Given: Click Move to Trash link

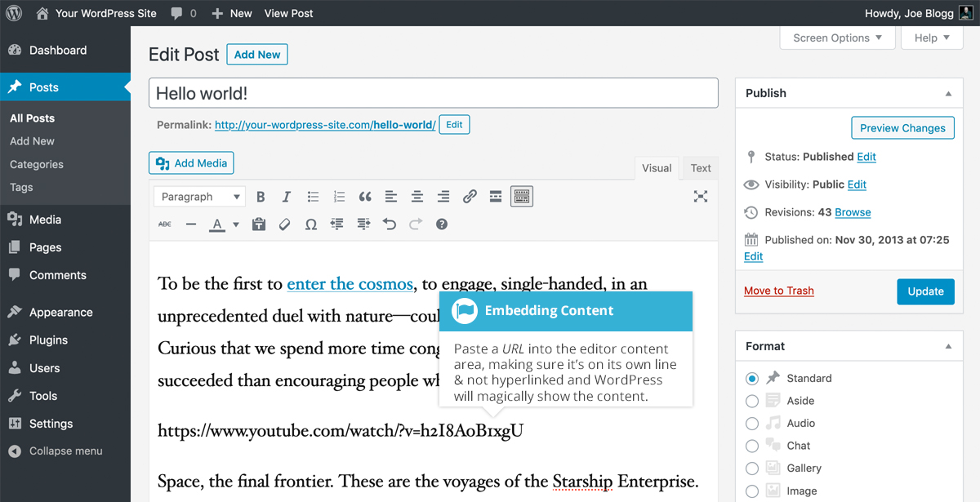Looking at the screenshot, I should click(779, 291).
